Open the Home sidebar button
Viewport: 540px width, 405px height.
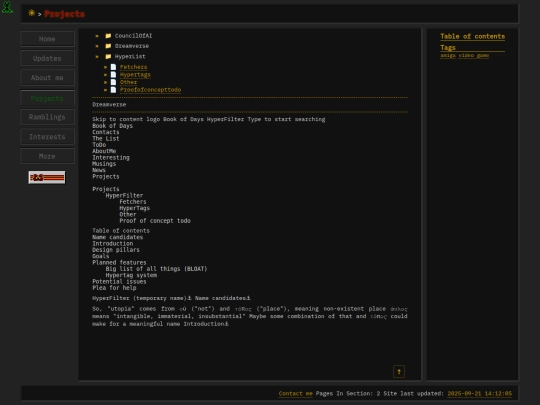(x=47, y=39)
